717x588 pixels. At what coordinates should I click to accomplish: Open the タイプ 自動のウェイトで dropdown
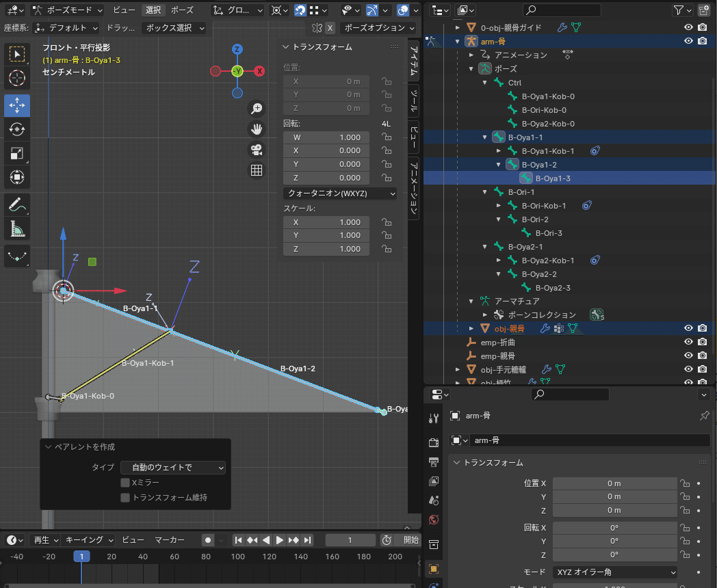173,468
